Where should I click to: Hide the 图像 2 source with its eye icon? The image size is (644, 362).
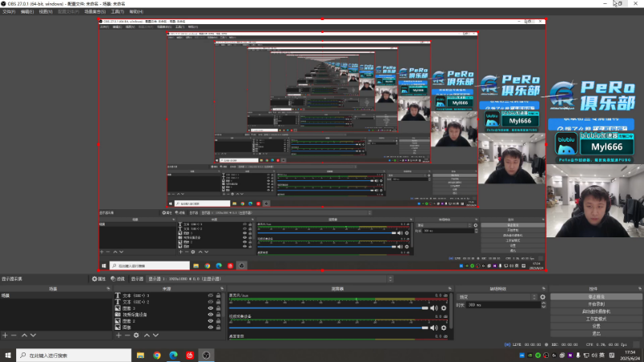(210, 321)
